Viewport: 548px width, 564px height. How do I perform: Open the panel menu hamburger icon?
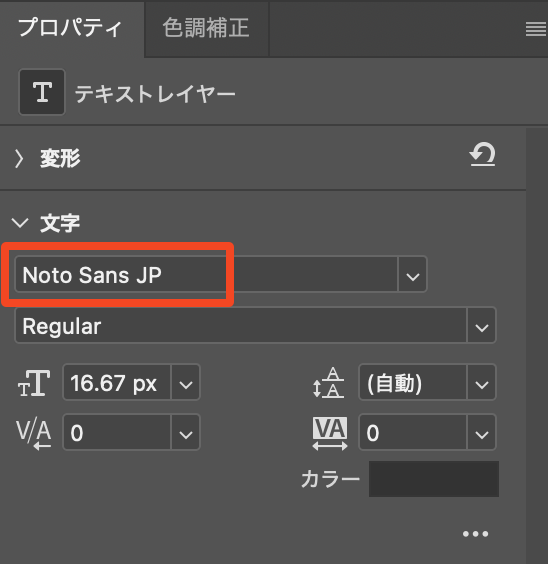click(536, 29)
